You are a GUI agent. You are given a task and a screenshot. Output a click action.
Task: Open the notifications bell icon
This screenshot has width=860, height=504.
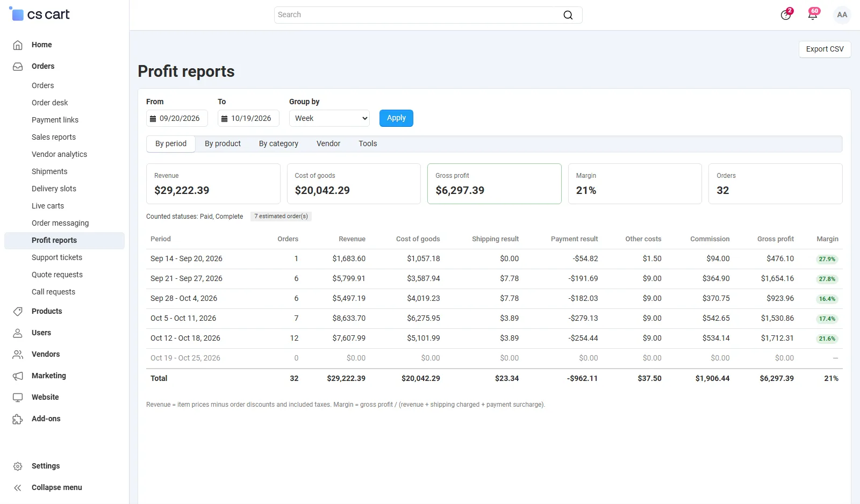(813, 15)
